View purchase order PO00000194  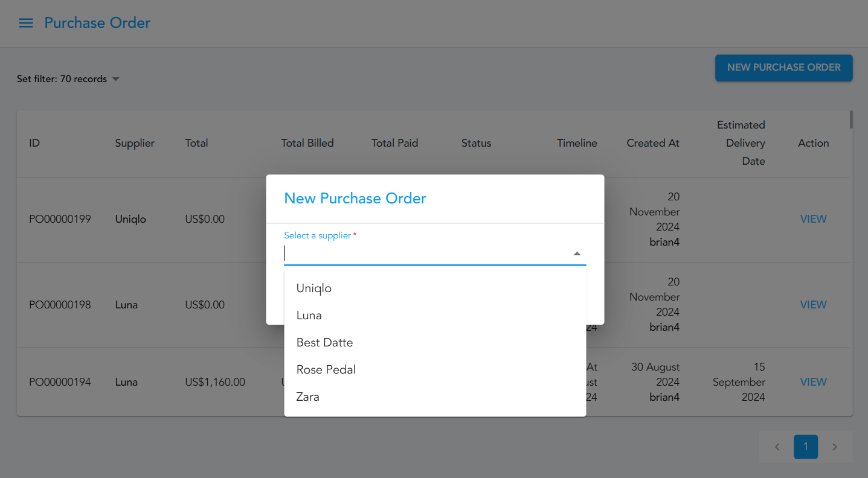813,382
